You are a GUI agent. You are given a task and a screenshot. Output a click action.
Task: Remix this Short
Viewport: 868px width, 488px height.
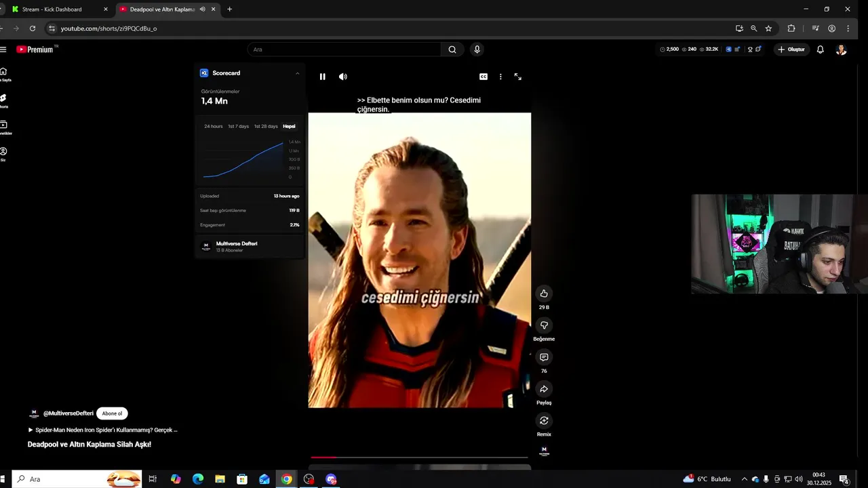(x=544, y=421)
